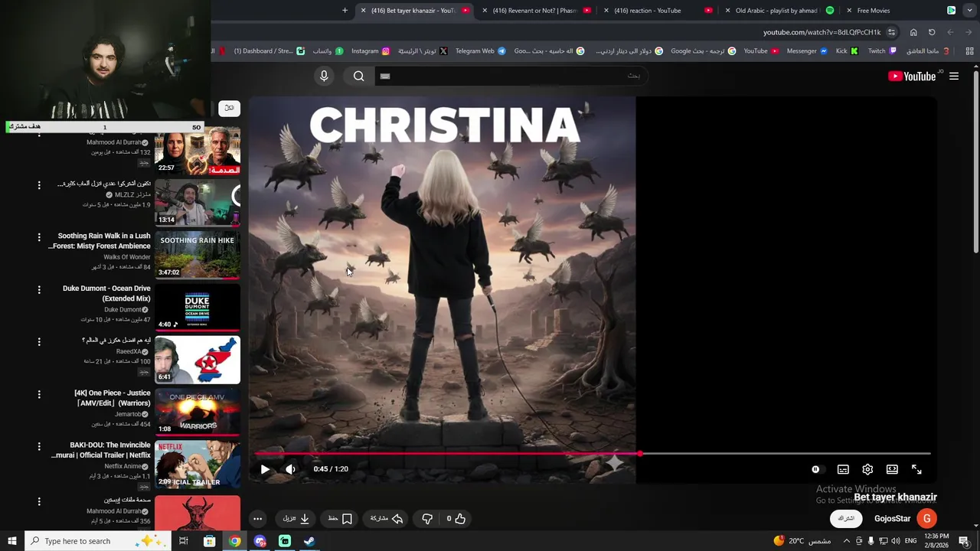Open the player subtitles/CC icon
Image resolution: width=980 pixels, height=551 pixels.
click(843, 469)
